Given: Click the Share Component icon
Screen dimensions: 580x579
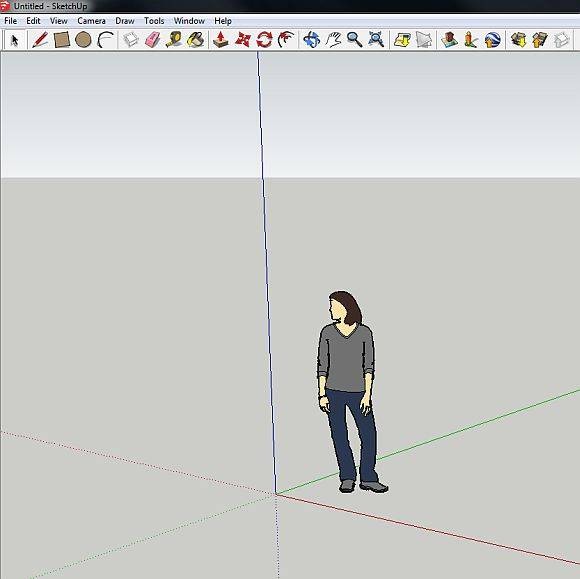Looking at the screenshot, I should (x=562, y=40).
